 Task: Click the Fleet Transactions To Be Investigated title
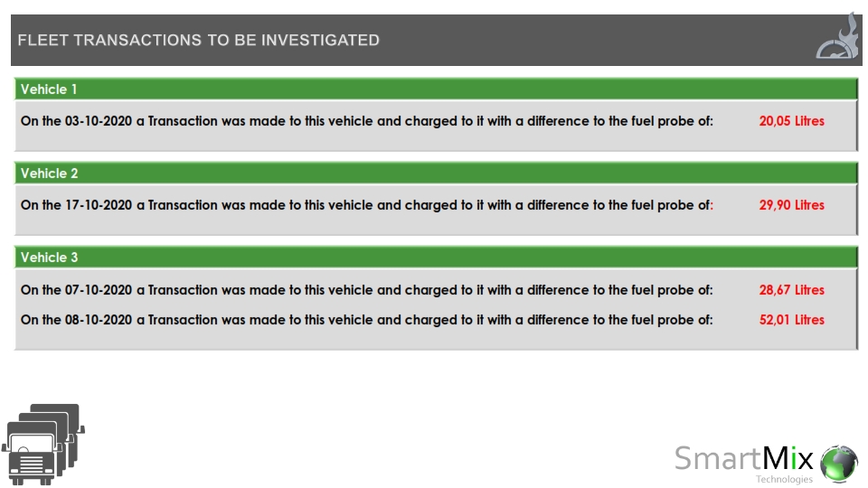tap(198, 41)
